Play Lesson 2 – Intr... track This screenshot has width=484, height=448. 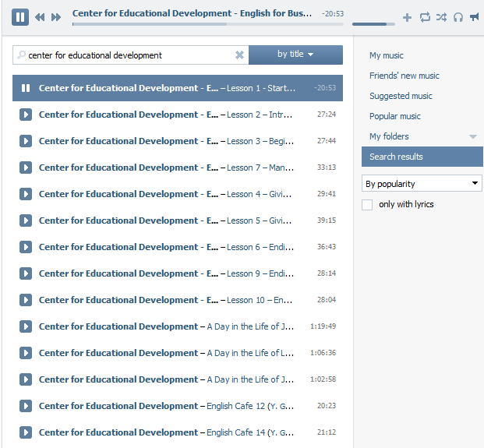point(26,115)
